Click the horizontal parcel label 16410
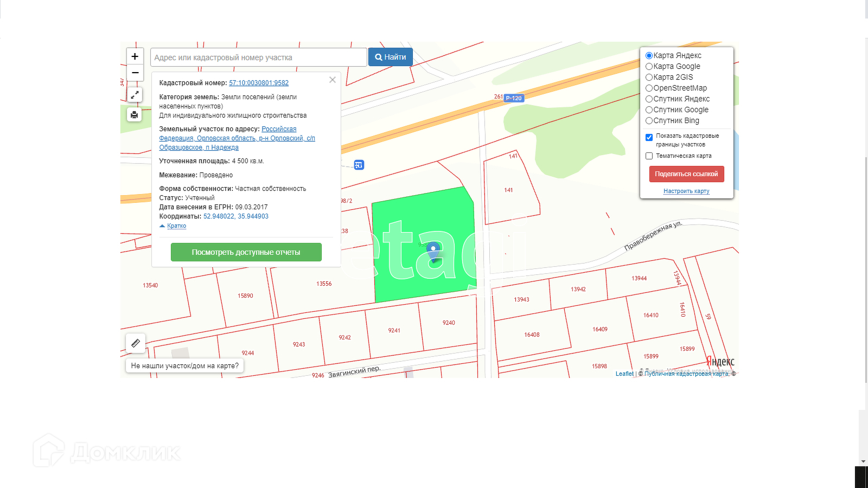 click(651, 315)
